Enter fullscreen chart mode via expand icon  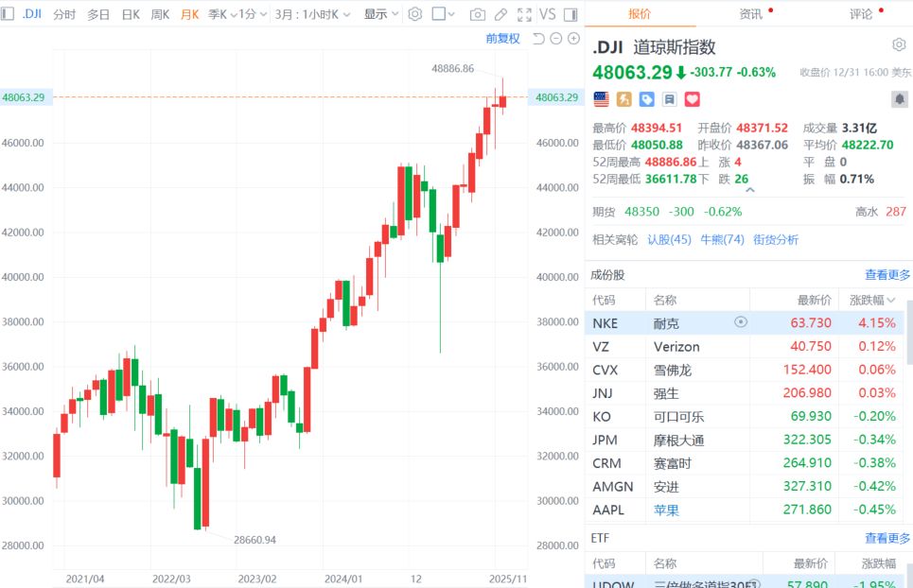pyautogui.click(x=523, y=14)
